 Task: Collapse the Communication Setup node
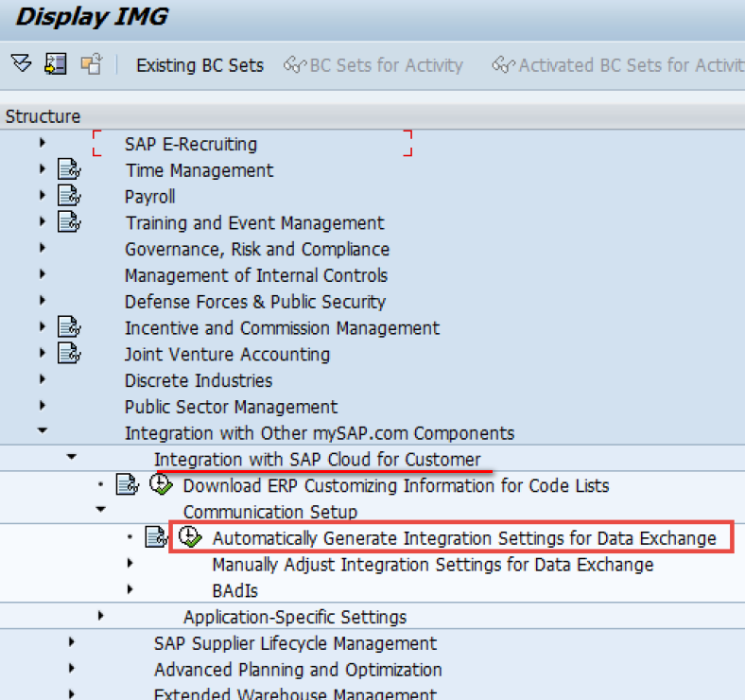point(100,511)
